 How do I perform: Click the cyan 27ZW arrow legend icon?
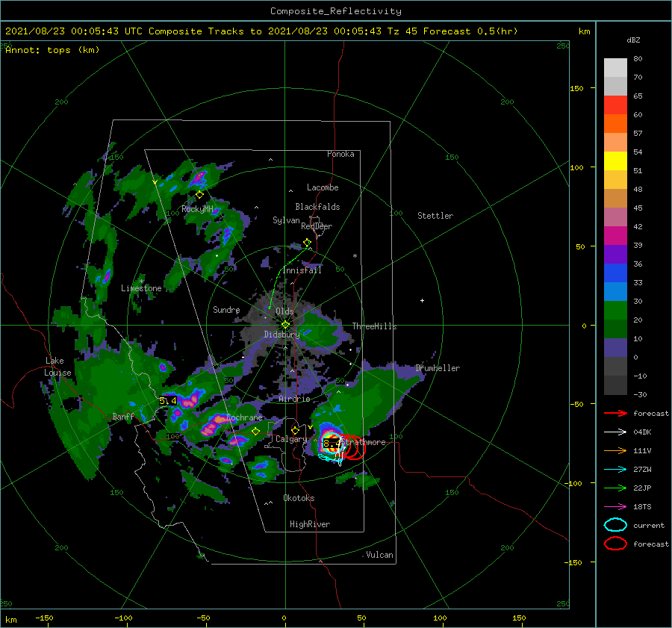coord(615,470)
